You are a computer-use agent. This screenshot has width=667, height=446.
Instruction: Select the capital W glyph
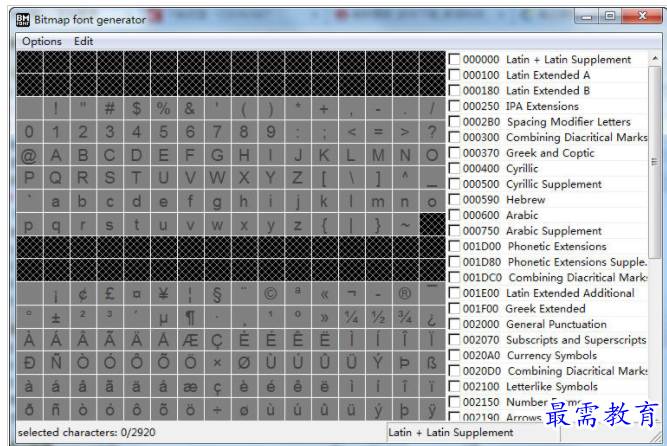[x=217, y=178]
